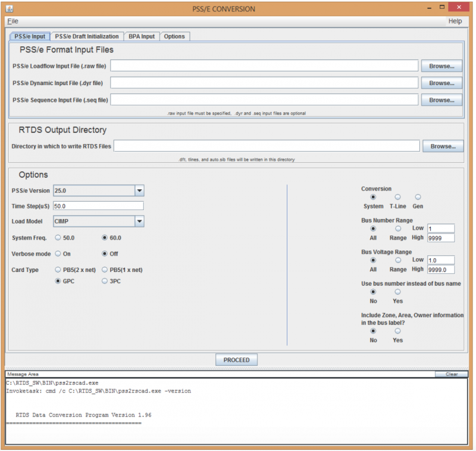The width and height of the screenshot is (476, 451).
Task: Select Range for Bus Number Range
Action: tap(398, 229)
